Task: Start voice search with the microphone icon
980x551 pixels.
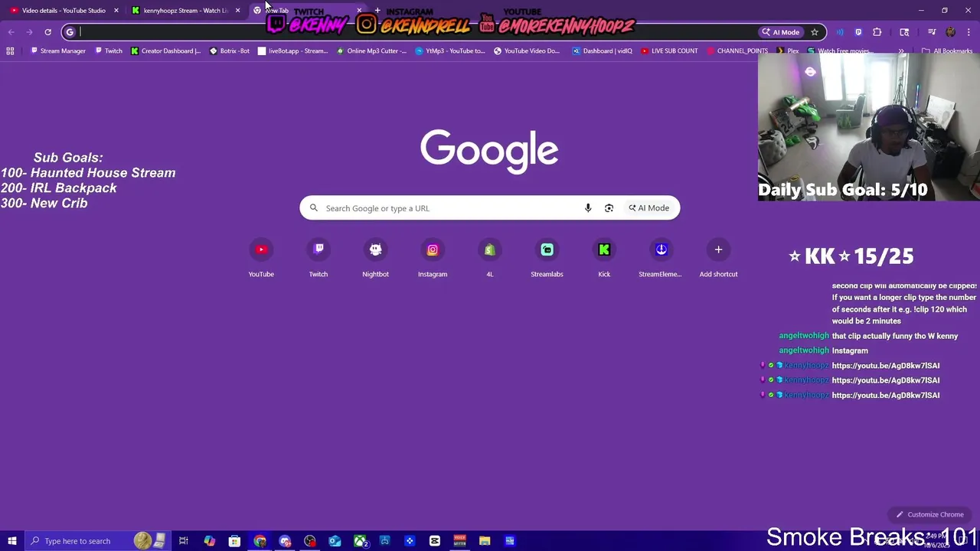Action: pos(588,208)
